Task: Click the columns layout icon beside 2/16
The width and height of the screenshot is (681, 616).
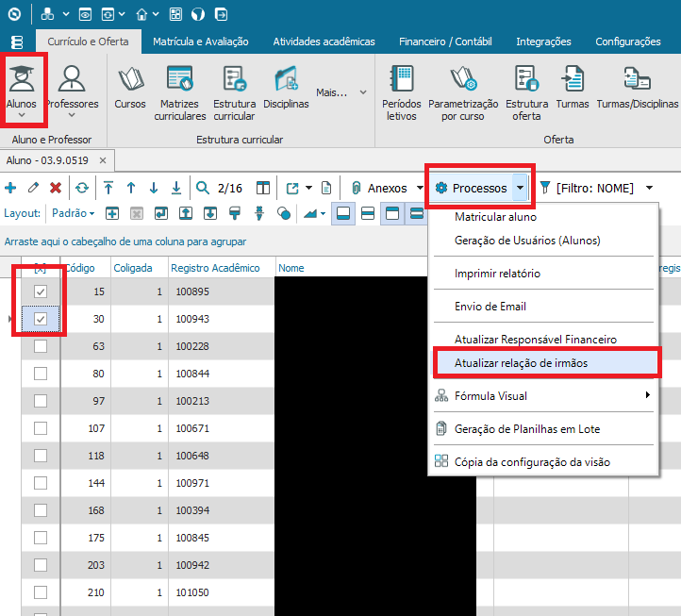Action: 263,188
